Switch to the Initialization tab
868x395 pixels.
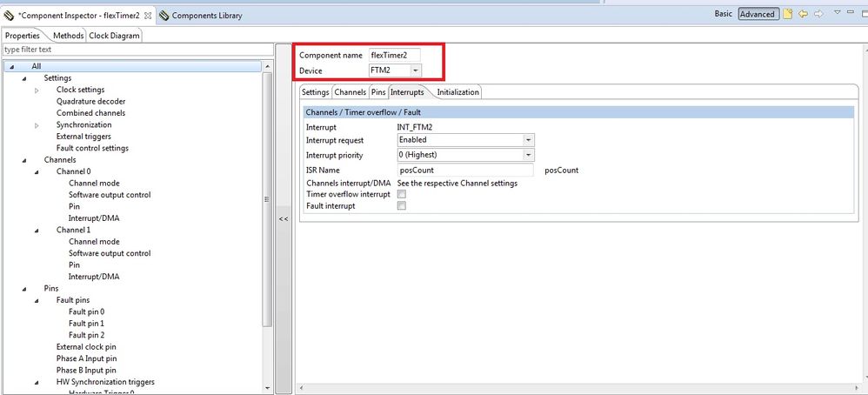(457, 92)
